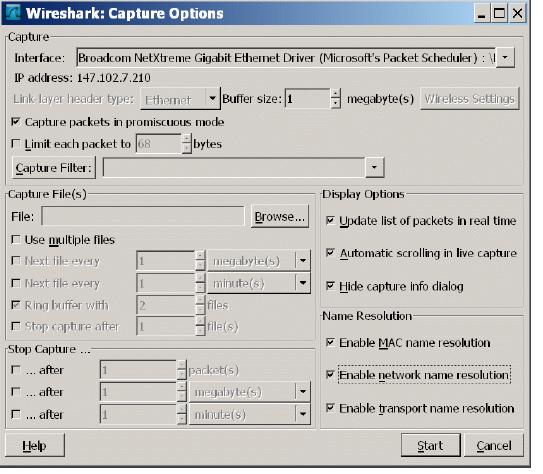Open the Interface dropdown list
This screenshot has height=474, width=543.
tap(505, 57)
